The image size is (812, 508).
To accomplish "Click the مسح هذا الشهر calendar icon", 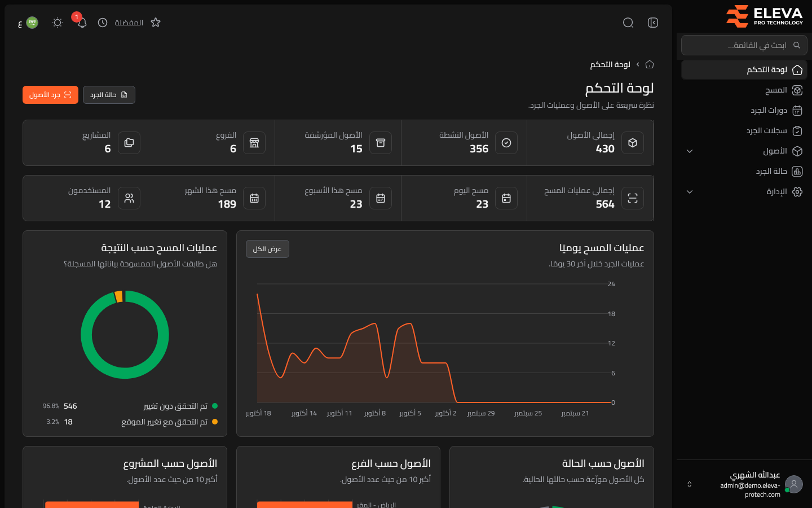I will (254, 198).
